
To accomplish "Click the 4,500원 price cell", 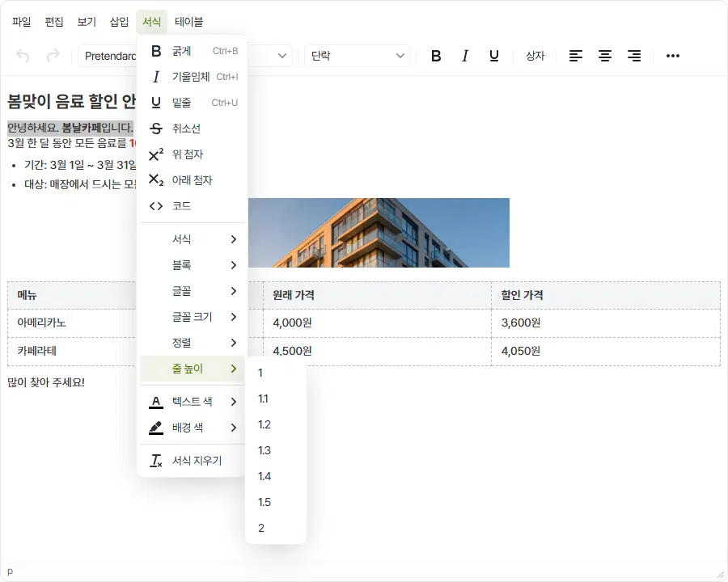I will point(377,352).
